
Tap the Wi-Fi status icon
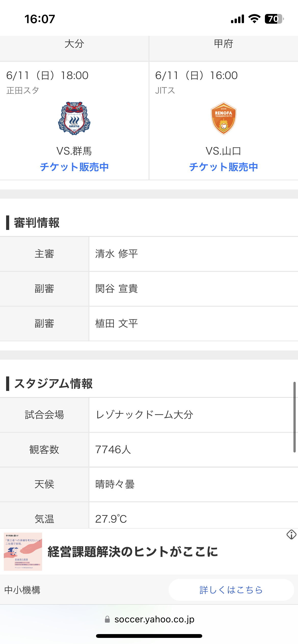click(254, 19)
